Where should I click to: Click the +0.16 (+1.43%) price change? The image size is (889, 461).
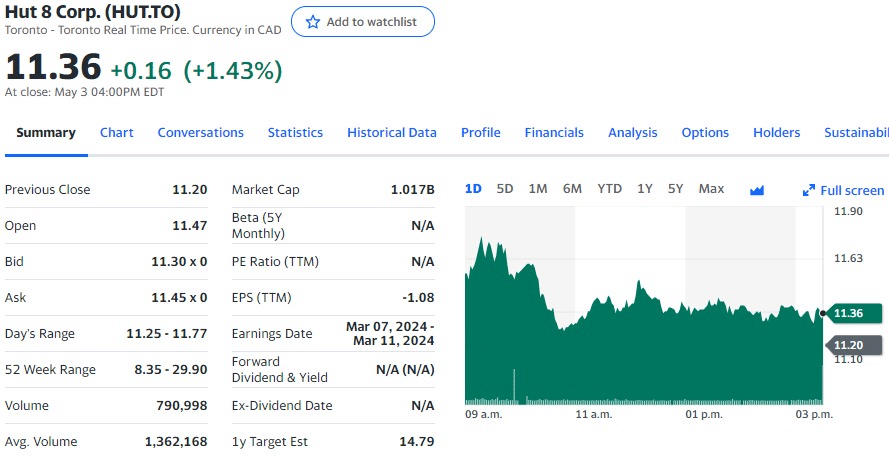196,71
